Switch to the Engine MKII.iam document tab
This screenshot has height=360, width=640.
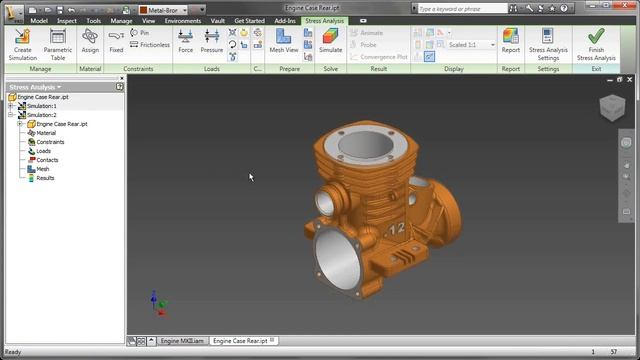pos(182,341)
